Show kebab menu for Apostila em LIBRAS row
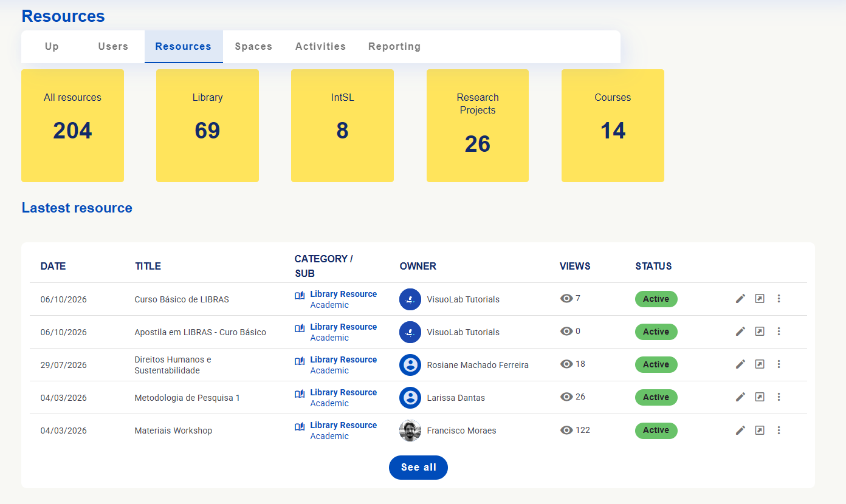This screenshot has height=504, width=846. [x=779, y=332]
